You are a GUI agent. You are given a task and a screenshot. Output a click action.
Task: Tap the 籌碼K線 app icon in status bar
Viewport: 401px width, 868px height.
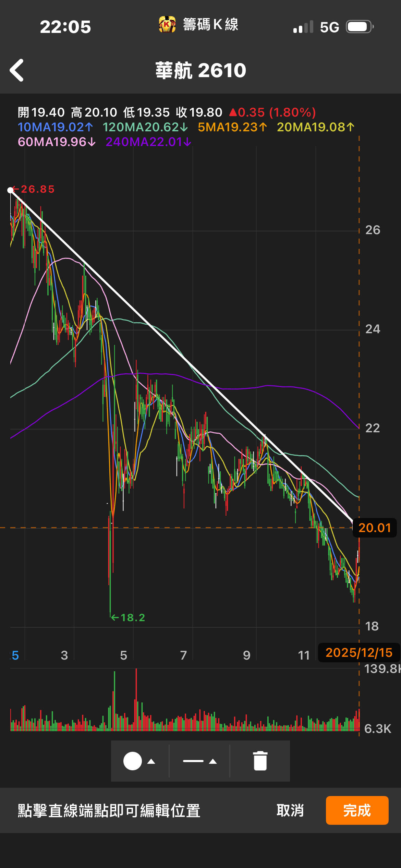tap(167, 24)
